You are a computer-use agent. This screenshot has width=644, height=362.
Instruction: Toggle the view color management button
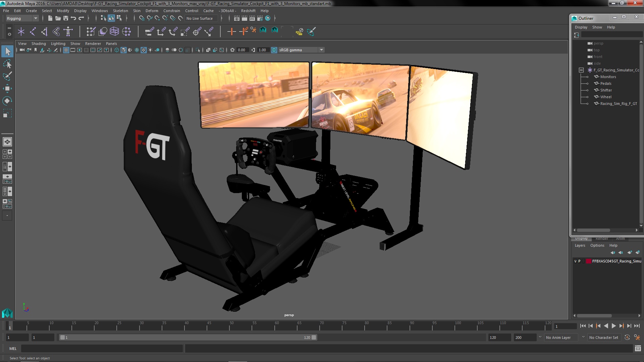[x=274, y=50]
